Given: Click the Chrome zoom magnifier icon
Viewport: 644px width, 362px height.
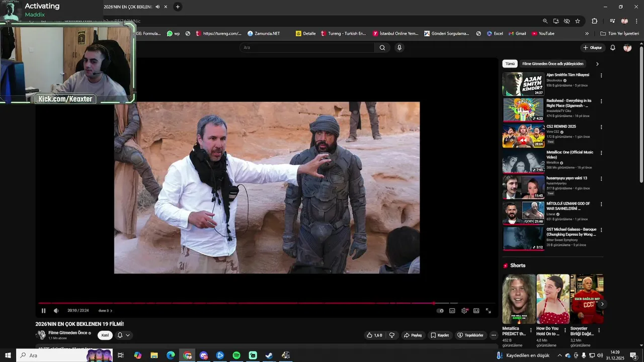Looking at the screenshot, I should point(545,21).
